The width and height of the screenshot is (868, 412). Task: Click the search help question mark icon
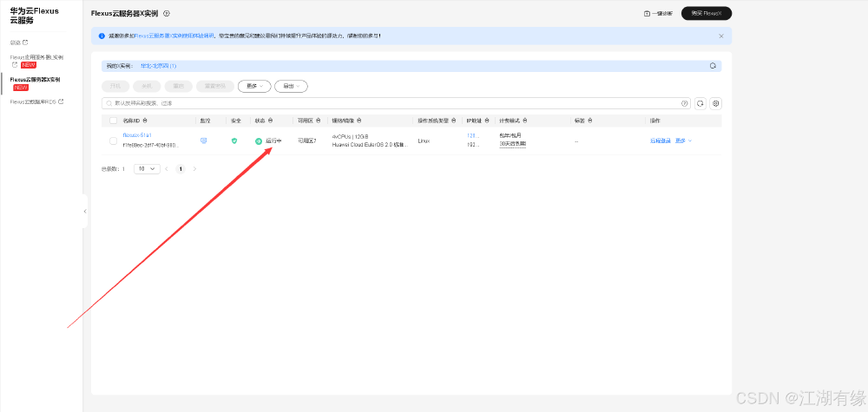pyautogui.click(x=685, y=103)
